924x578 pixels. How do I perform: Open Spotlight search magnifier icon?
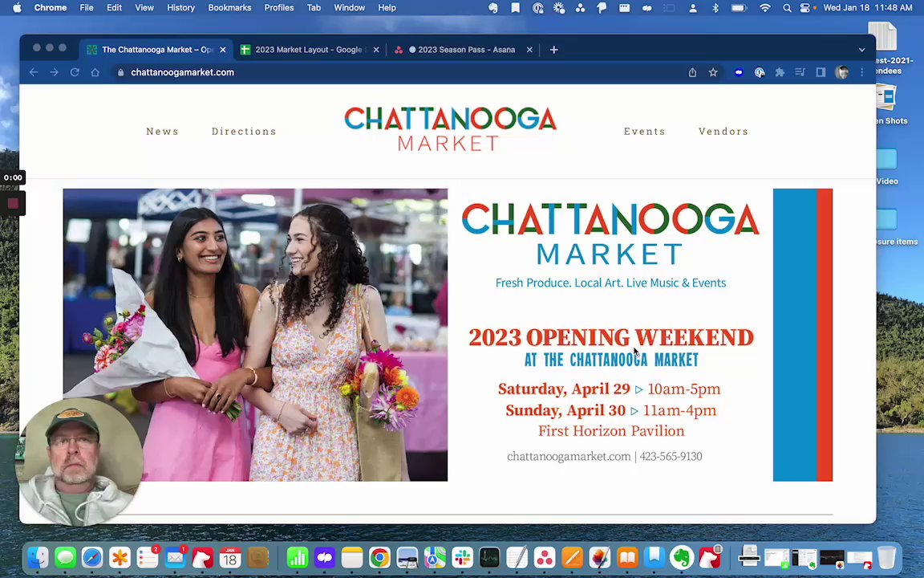point(787,8)
